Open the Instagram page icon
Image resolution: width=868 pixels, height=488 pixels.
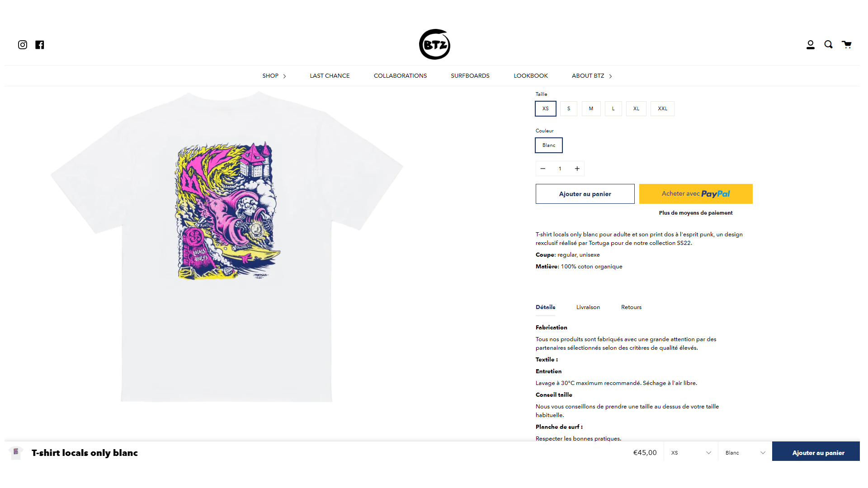[23, 45]
